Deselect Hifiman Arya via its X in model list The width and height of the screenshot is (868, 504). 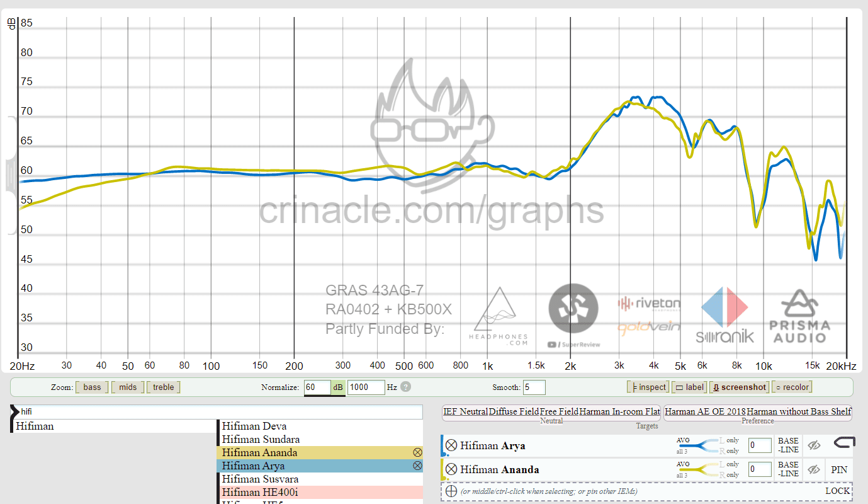[417, 466]
